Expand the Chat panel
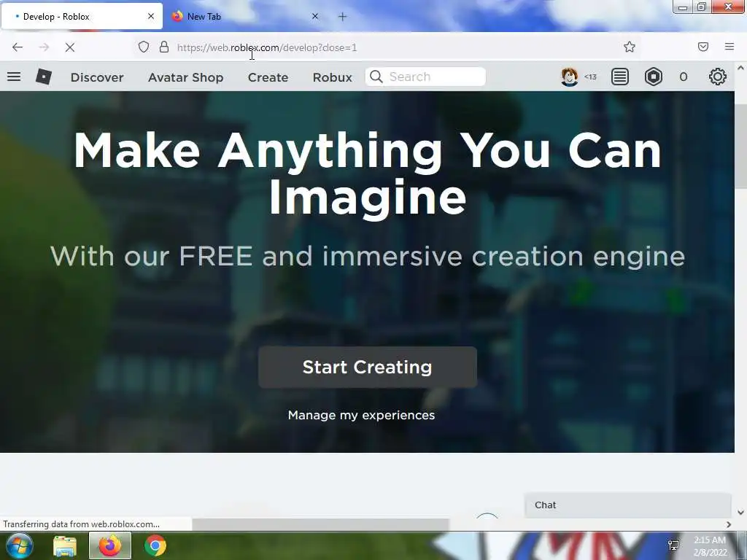Viewport: 747px width, 560px height. [x=627, y=505]
